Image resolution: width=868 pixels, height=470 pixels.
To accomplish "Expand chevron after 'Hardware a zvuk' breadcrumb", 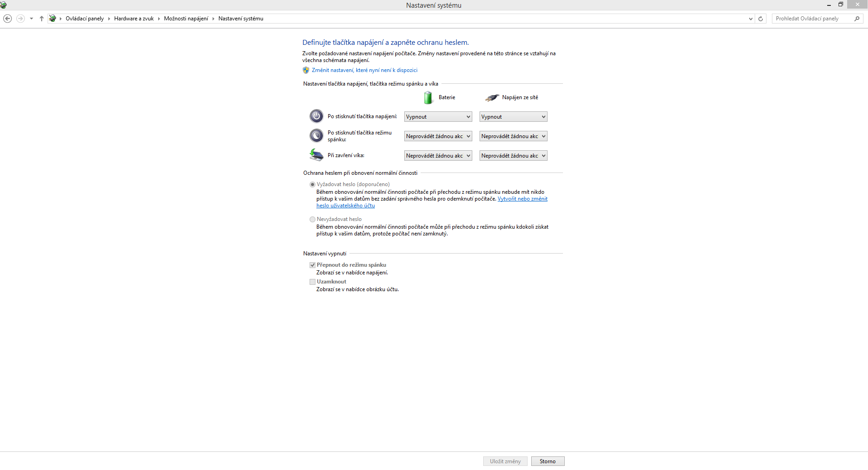I will (159, 19).
